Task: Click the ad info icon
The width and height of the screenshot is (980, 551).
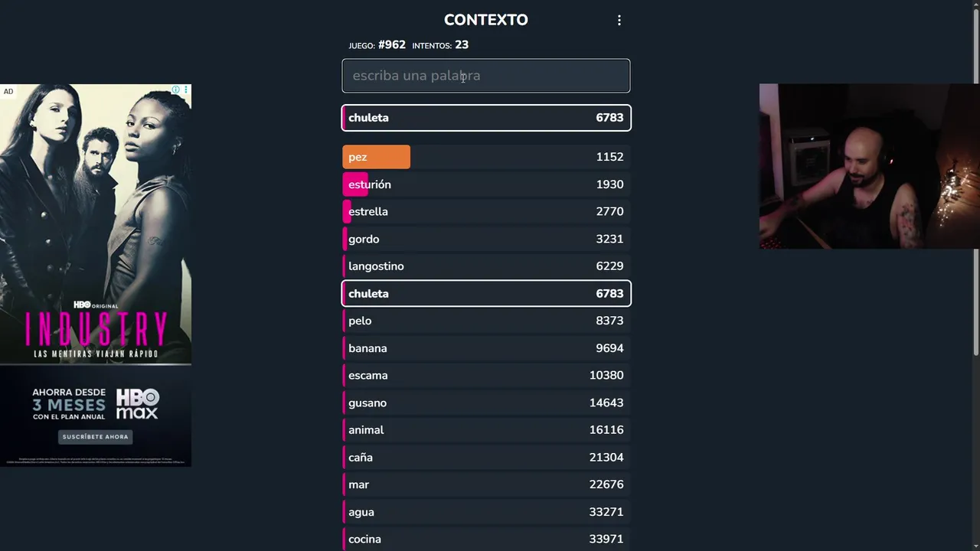Action: [x=175, y=90]
